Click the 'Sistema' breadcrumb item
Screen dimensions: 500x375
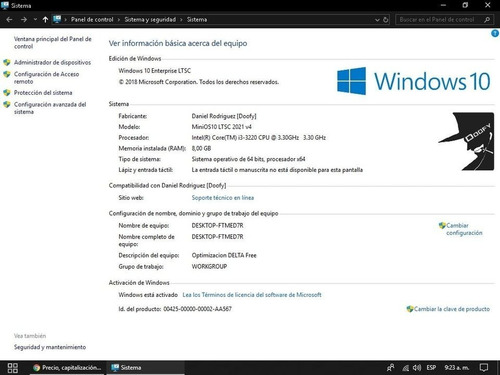tap(197, 20)
